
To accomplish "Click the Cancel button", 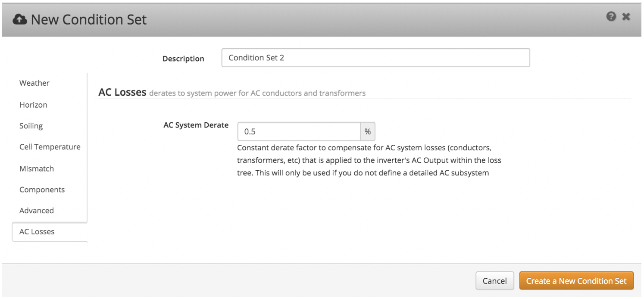I will point(494,280).
